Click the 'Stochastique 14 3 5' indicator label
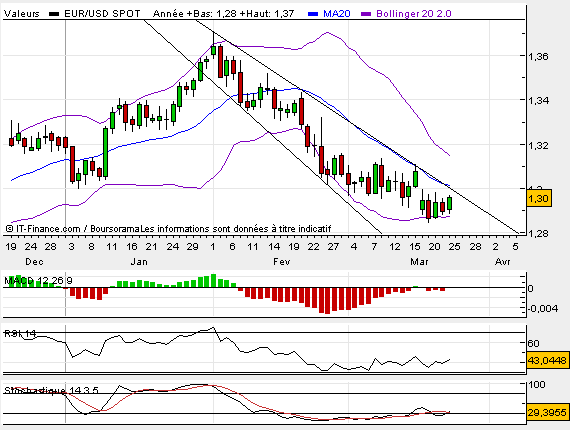This screenshot has height=430, width=570. [x=51, y=391]
